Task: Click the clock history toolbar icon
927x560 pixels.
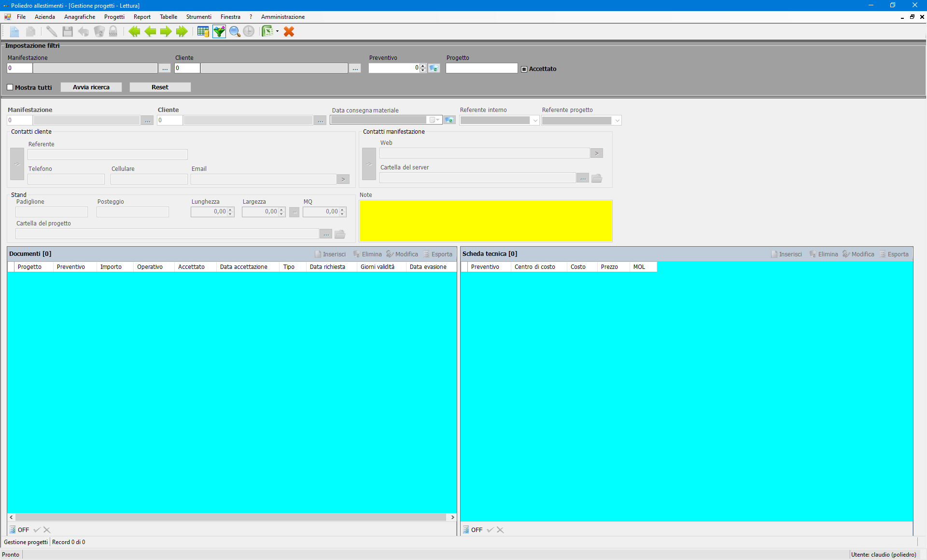Action: click(x=249, y=31)
